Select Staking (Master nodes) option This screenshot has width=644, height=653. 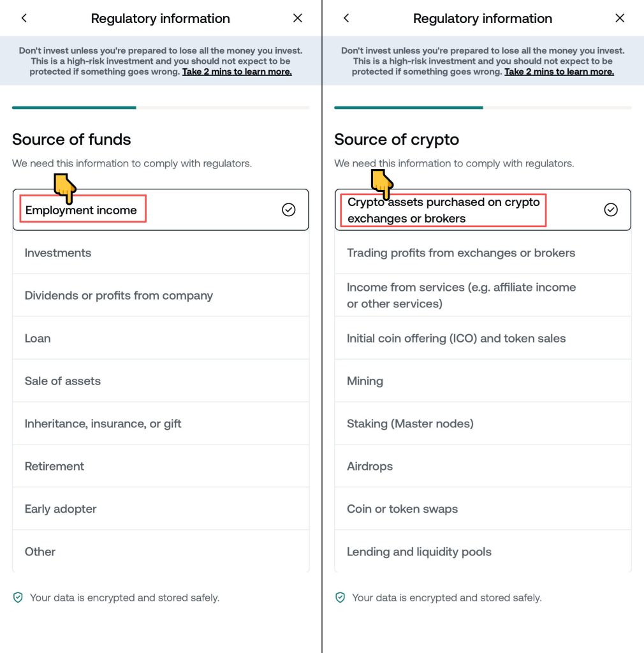coord(483,424)
